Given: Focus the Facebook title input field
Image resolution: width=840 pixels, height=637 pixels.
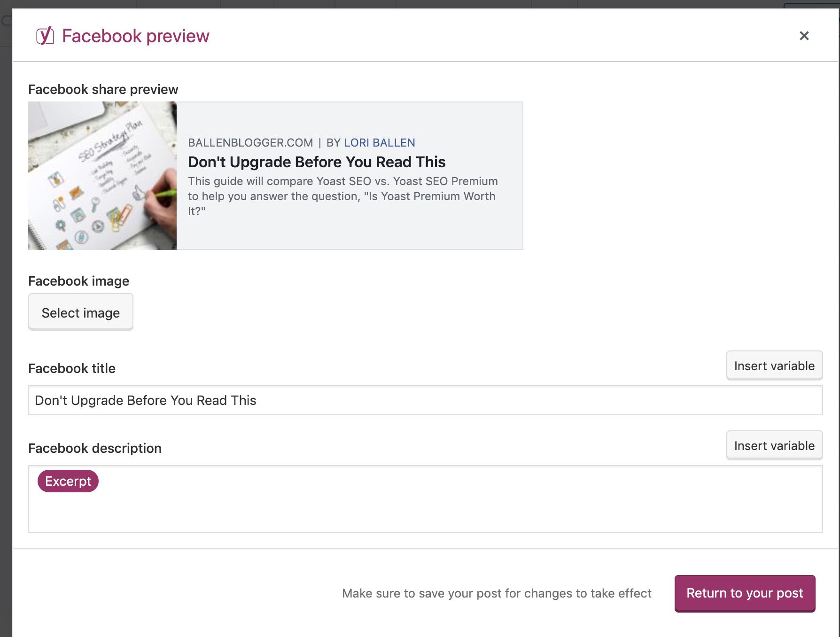Looking at the screenshot, I should click(425, 400).
